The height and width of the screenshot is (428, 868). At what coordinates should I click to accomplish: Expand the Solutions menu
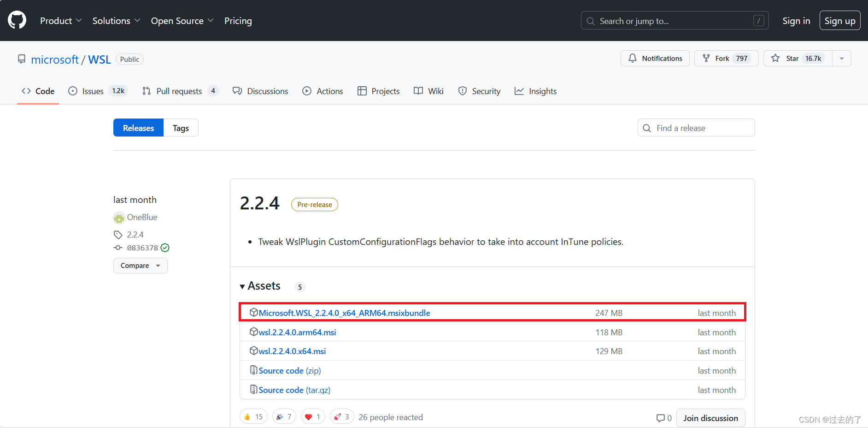pyautogui.click(x=116, y=21)
